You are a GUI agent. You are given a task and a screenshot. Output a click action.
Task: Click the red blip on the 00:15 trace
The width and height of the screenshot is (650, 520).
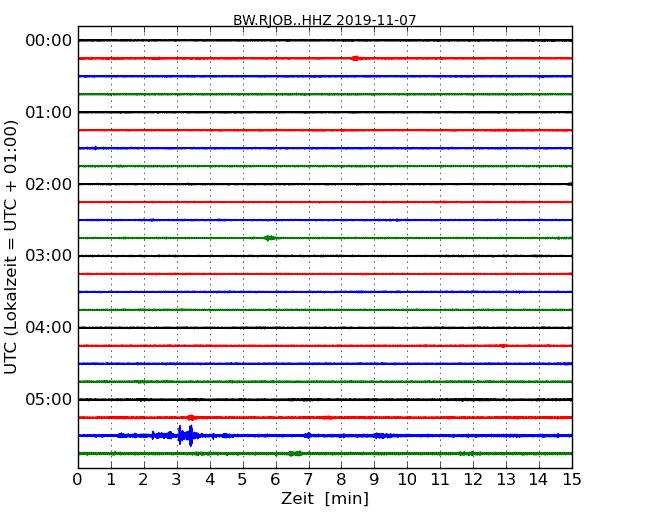point(355,58)
